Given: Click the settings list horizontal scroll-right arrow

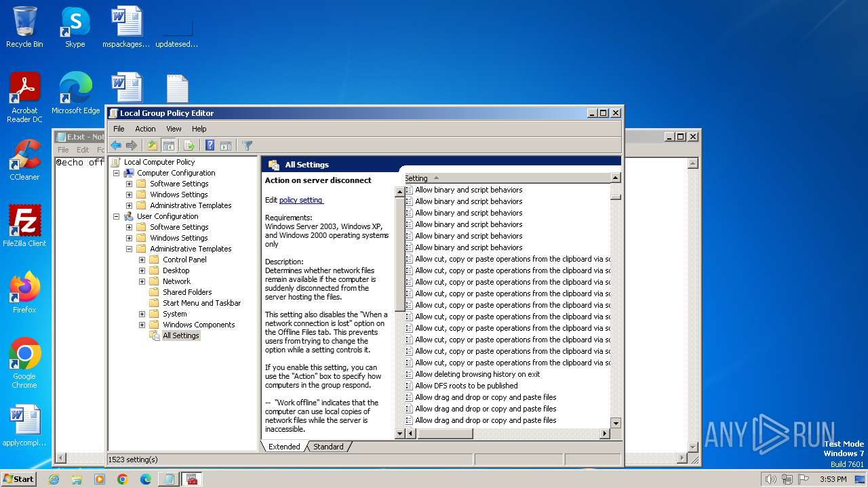Looking at the screenshot, I should (x=604, y=434).
